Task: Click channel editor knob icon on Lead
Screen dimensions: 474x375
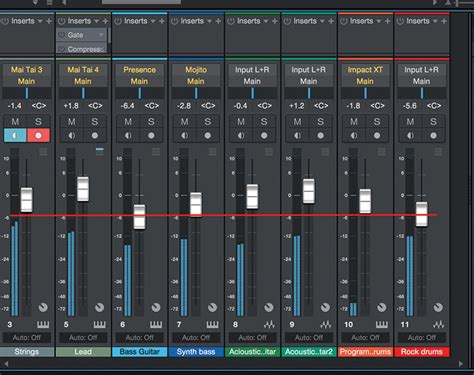Action: (99, 307)
